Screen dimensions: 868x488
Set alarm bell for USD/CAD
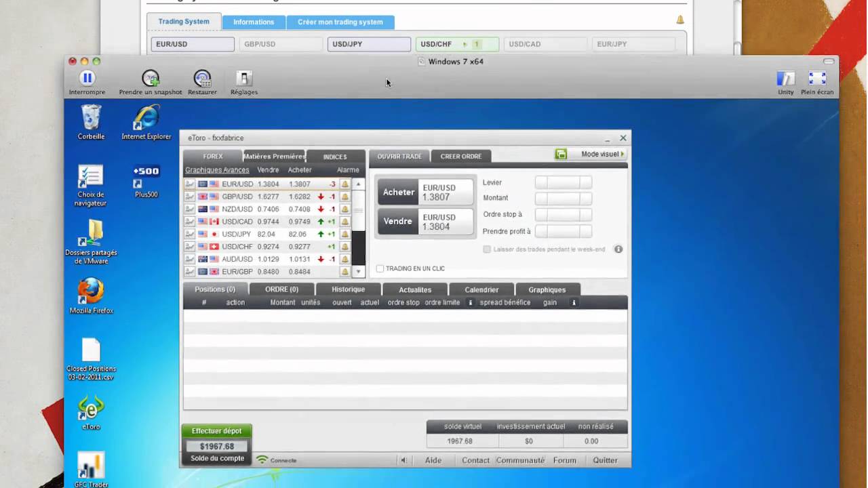(344, 222)
